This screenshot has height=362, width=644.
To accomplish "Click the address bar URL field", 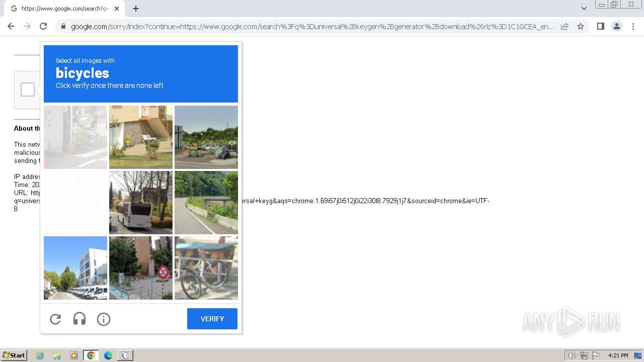I will click(x=312, y=27).
